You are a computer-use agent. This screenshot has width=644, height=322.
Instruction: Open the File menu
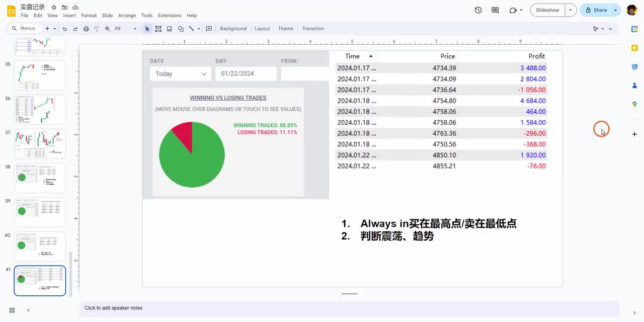tap(25, 16)
